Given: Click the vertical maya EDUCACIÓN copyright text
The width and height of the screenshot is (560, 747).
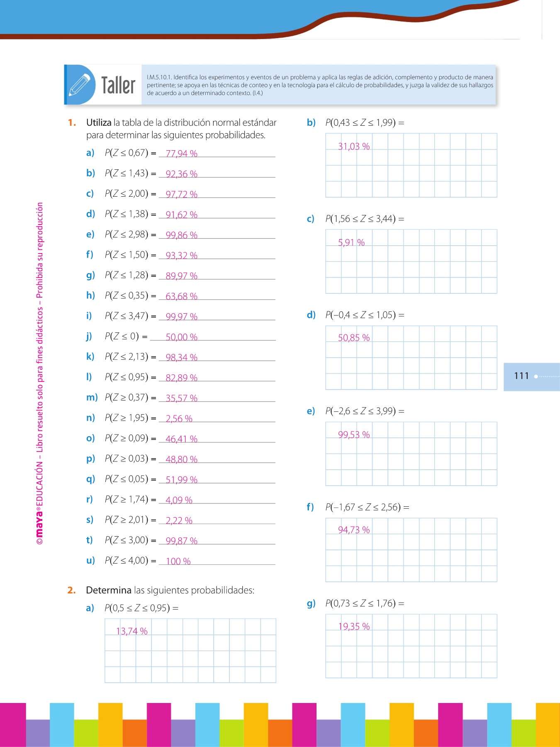Looking at the screenshot, I should 39,373.
